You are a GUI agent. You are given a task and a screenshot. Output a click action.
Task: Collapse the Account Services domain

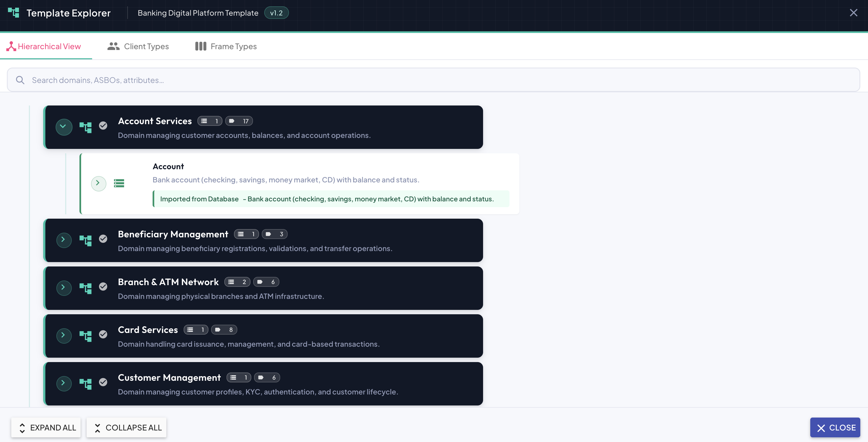[x=64, y=127]
